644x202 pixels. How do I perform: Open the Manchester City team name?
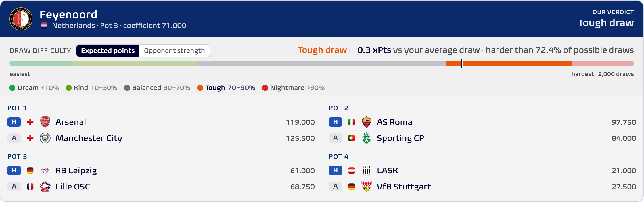(89, 138)
